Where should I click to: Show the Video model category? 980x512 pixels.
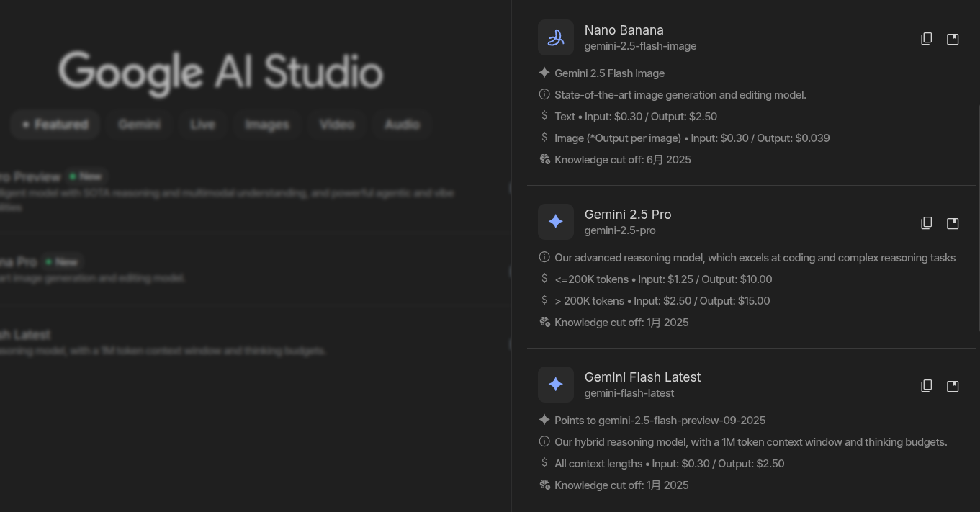pyautogui.click(x=336, y=125)
